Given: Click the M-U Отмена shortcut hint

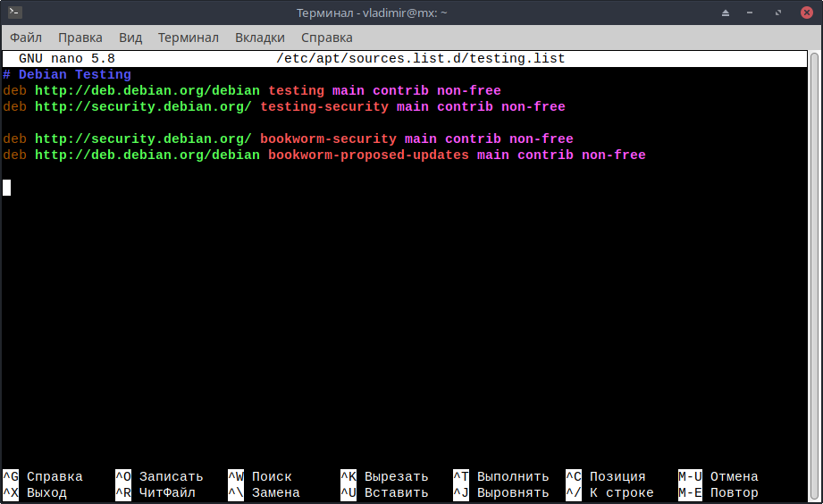Looking at the screenshot, I should tap(718, 476).
